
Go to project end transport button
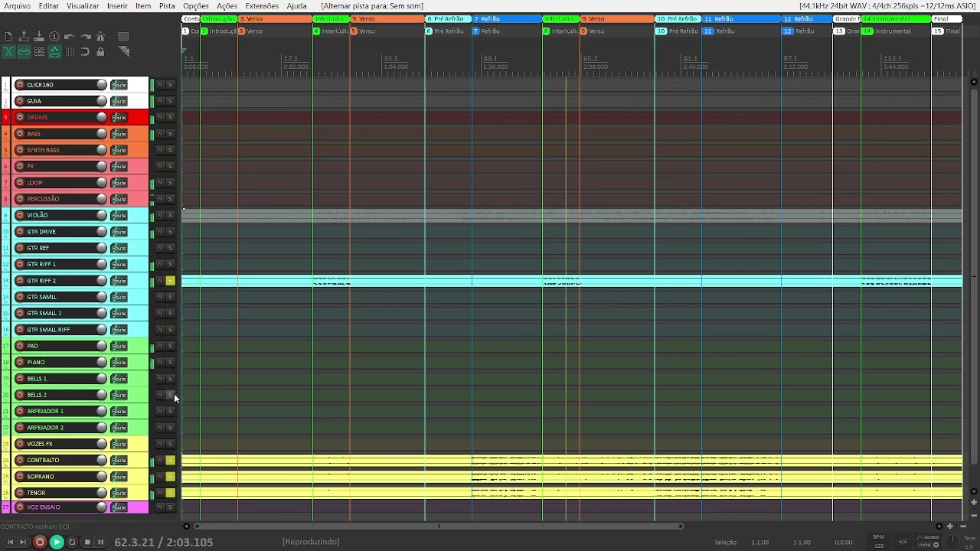23,542
